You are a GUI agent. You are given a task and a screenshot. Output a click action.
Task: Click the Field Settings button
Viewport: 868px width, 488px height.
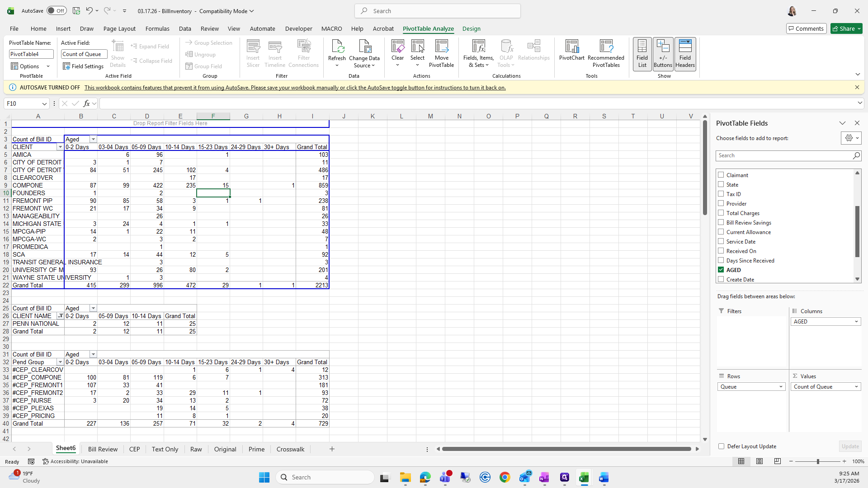(x=83, y=66)
